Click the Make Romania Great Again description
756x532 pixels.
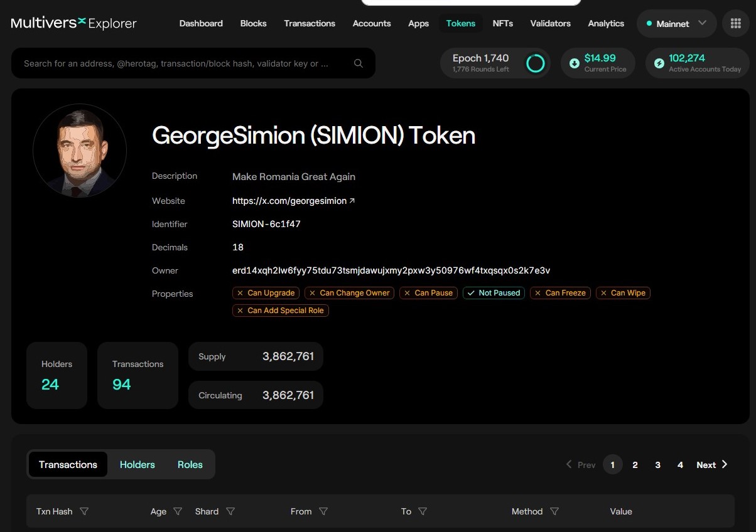click(x=294, y=177)
